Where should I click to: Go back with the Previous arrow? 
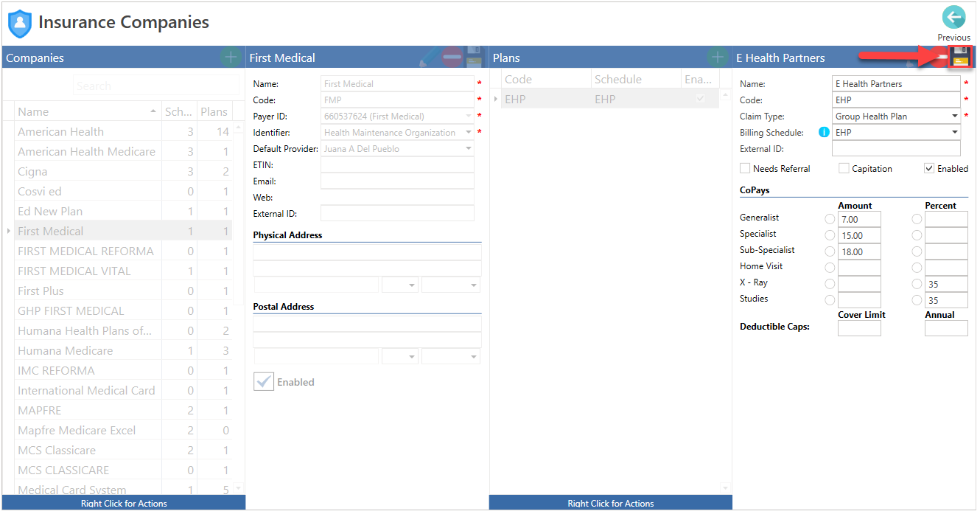(953, 18)
